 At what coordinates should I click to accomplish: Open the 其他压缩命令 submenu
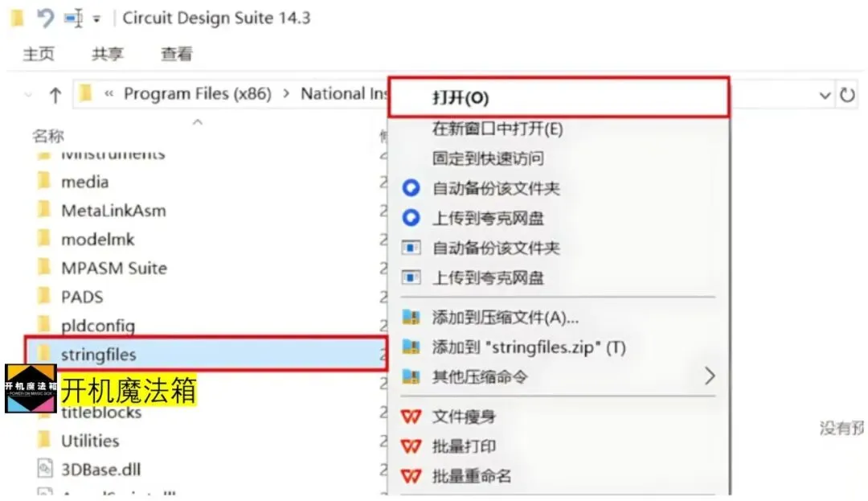click(559, 377)
